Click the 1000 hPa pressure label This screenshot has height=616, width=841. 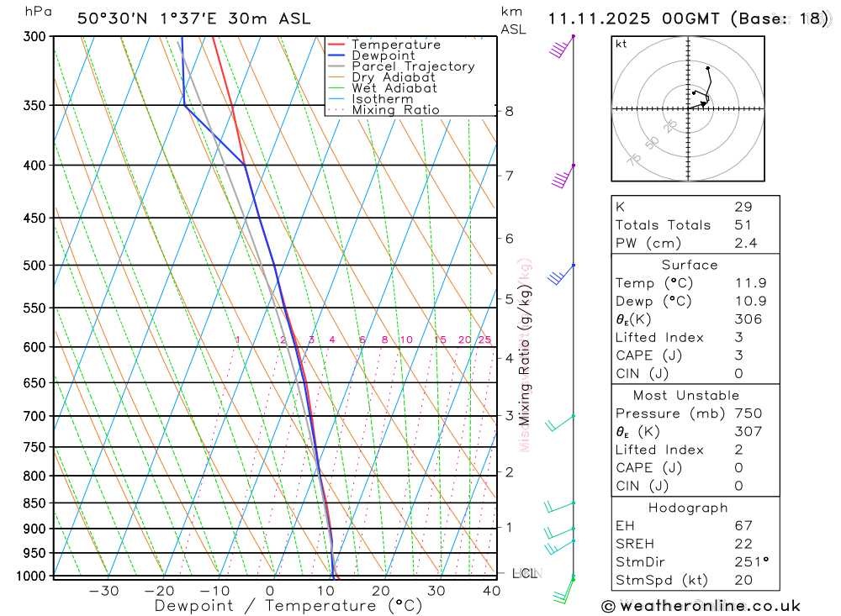[x=32, y=577]
